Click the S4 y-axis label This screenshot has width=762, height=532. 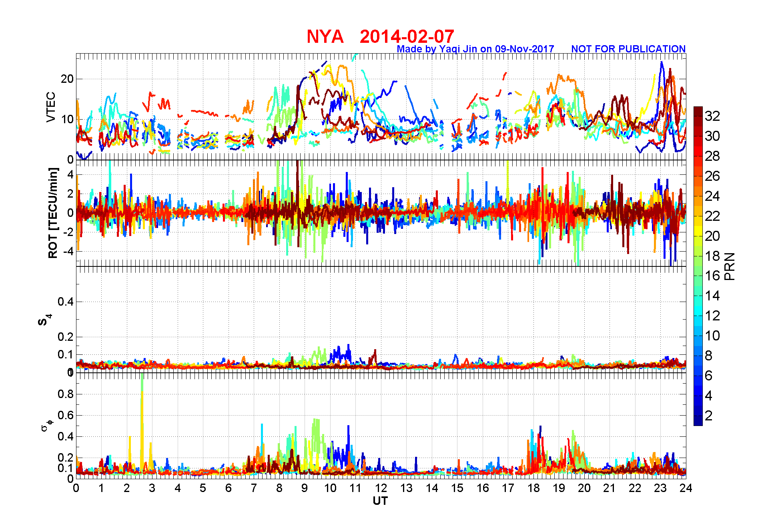[45, 320]
